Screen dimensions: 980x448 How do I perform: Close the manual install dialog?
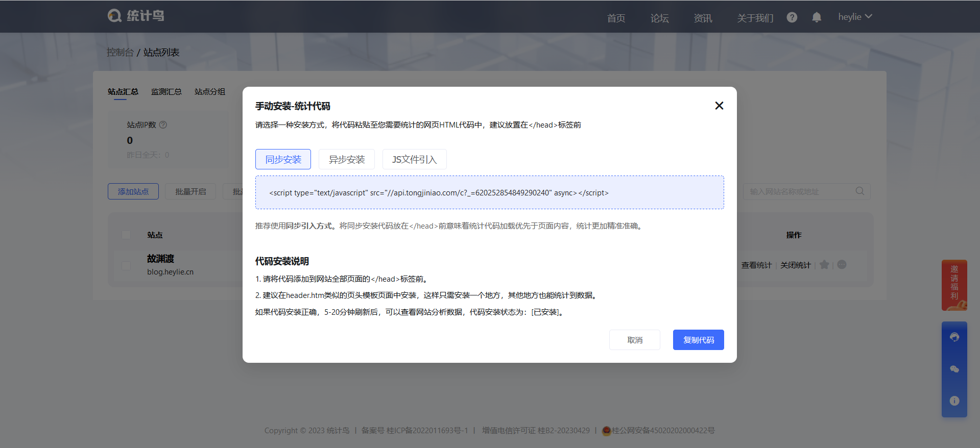click(x=719, y=106)
